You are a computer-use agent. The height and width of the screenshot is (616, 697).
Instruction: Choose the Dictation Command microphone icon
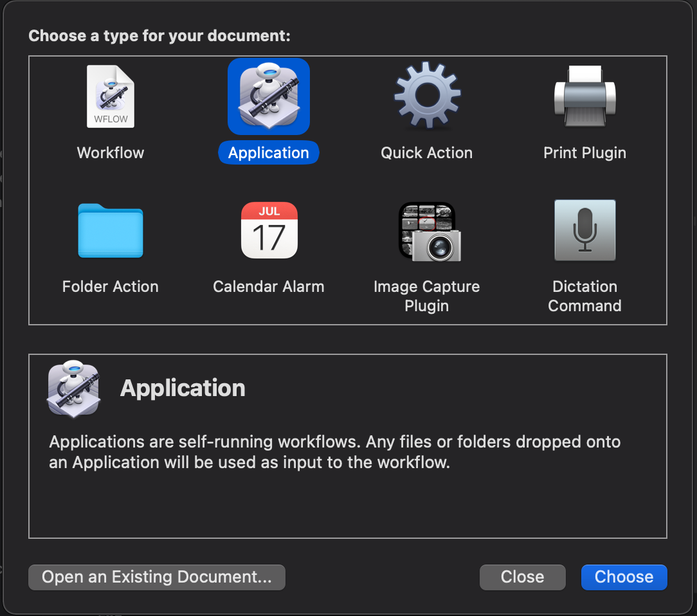[x=585, y=230]
